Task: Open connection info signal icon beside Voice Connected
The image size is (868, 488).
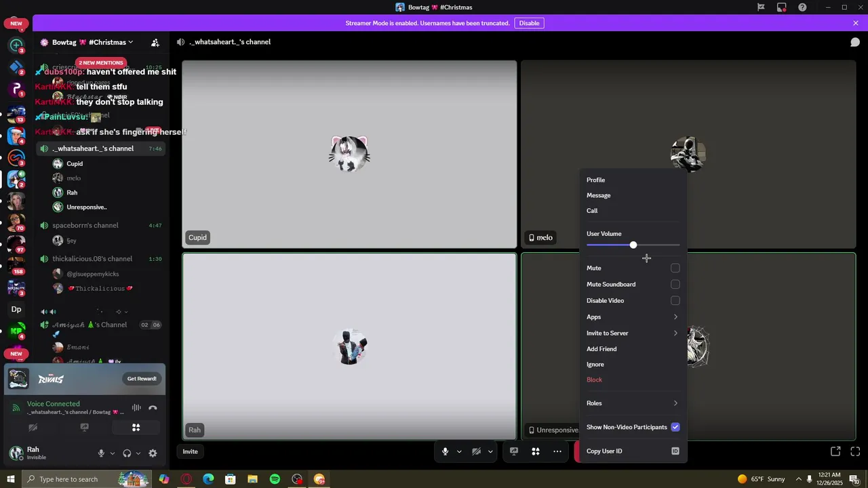Action: click(16, 408)
